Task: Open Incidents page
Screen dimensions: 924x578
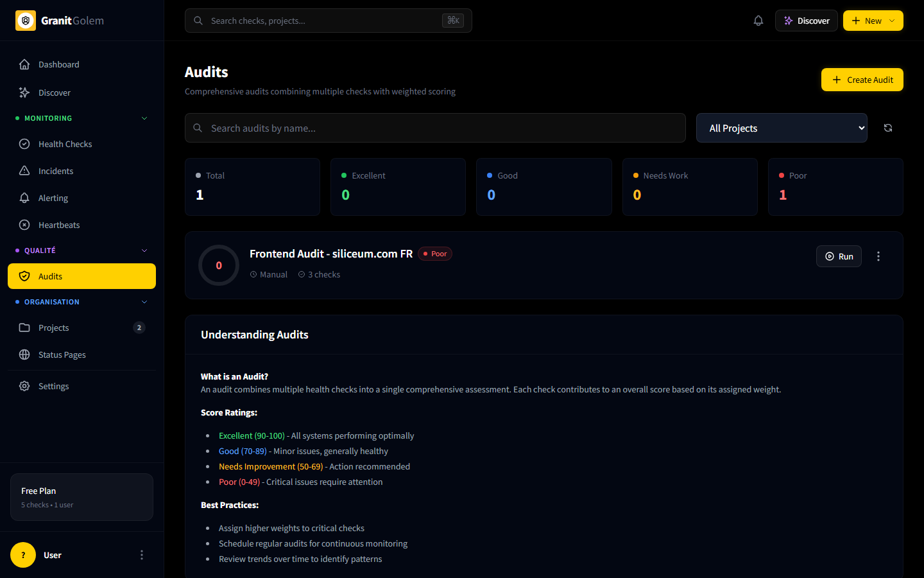Action: (x=81, y=171)
